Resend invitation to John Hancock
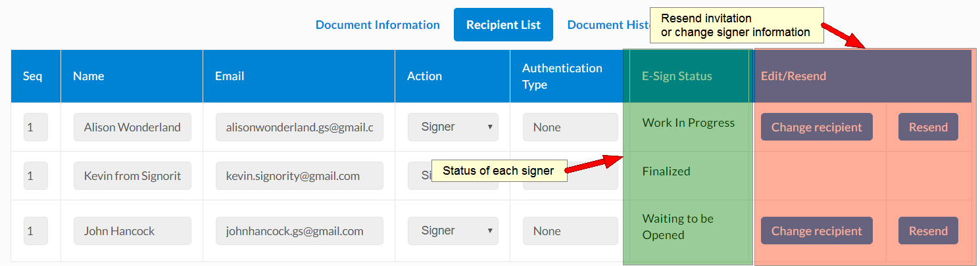Image resolution: width=980 pixels, height=266 pixels. tap(928, 231)
